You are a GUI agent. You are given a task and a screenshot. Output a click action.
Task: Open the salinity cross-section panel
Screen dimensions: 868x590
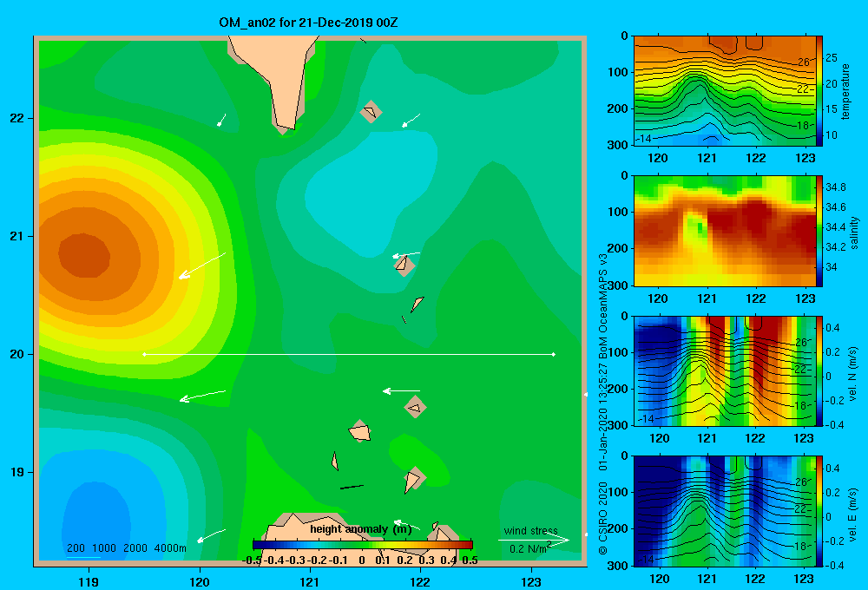click(x=724, y=231)
